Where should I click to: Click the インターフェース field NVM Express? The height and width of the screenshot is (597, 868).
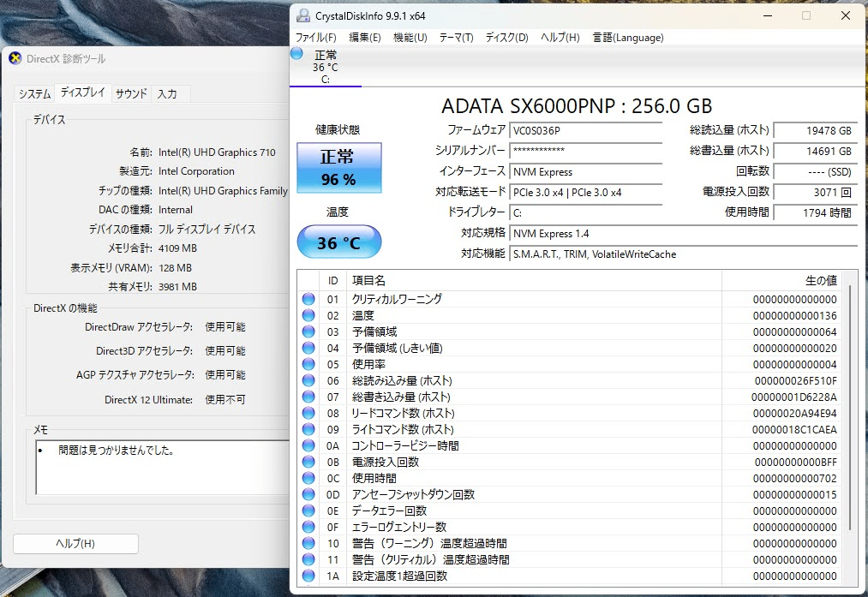[x=586, y=172]
